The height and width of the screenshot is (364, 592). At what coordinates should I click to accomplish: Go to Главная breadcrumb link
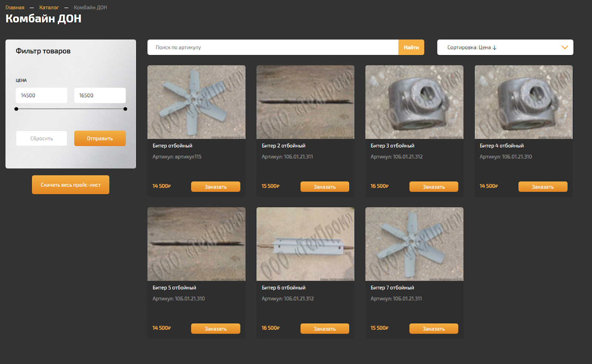(x=15, y=7)
